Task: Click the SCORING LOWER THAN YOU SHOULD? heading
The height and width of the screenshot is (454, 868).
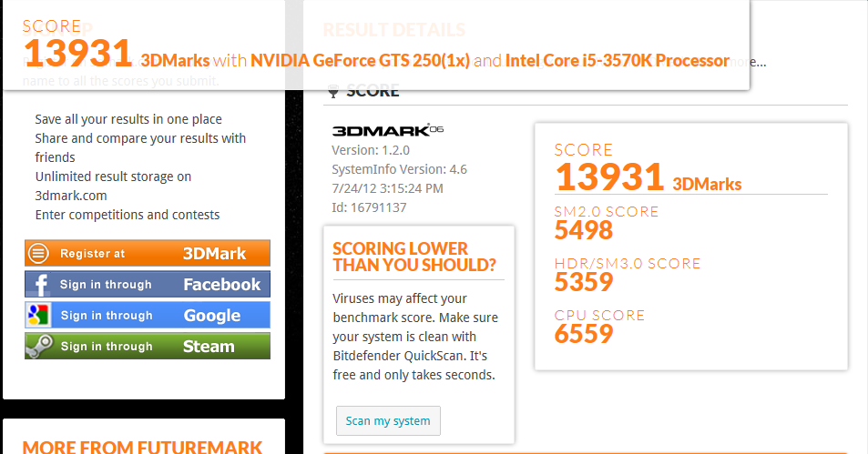Action: [414, 257]
